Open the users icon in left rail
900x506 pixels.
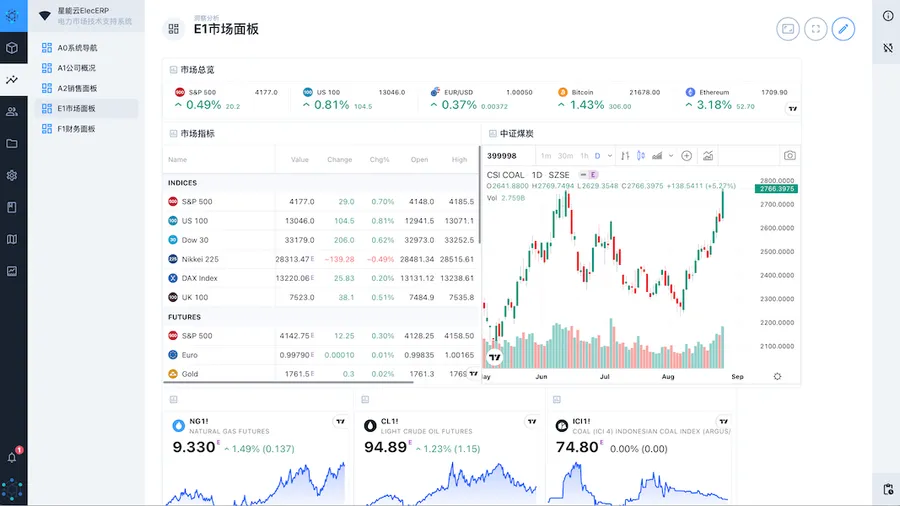12,112
